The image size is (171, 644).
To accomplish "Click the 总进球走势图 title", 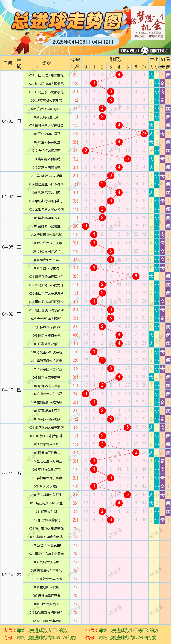I will tap(67, 21).
